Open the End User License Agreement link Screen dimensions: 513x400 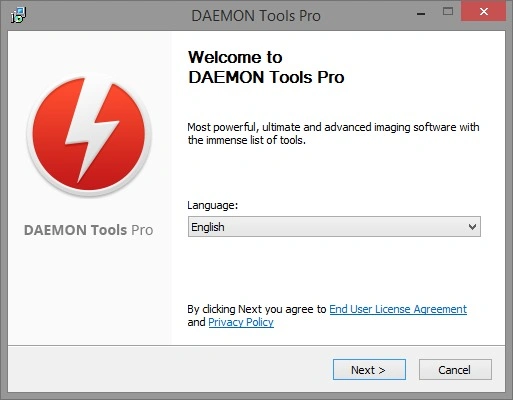point(398,309)
